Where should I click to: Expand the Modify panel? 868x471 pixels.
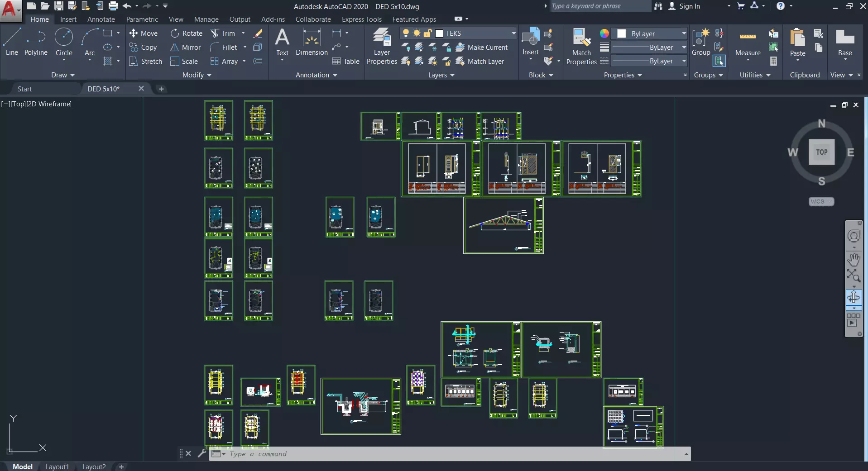[x=197, y=75]
